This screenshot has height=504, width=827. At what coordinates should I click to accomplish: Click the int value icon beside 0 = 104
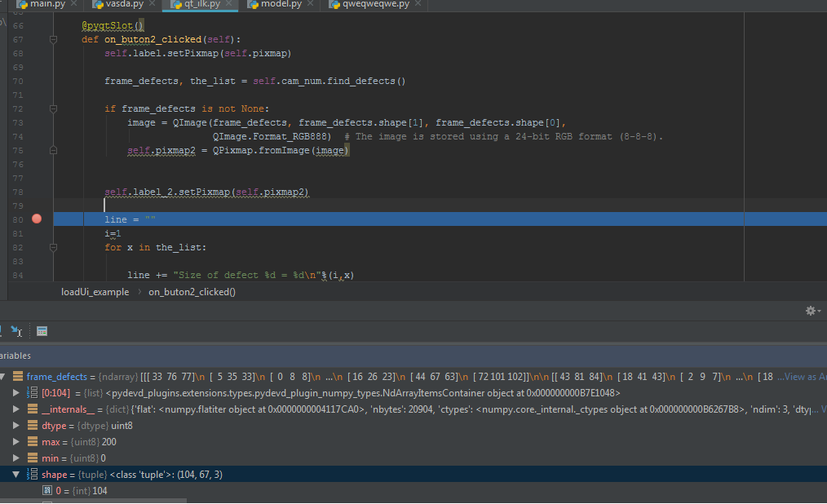tap(47, 491)
